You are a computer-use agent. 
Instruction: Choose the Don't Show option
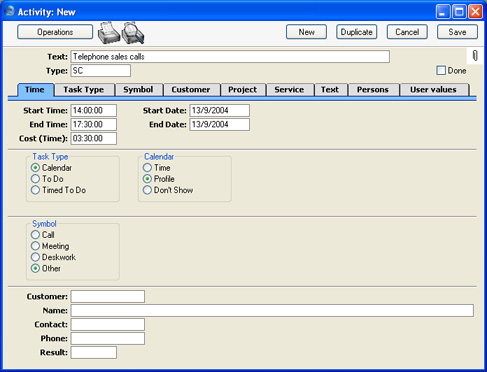coord(147,190)
